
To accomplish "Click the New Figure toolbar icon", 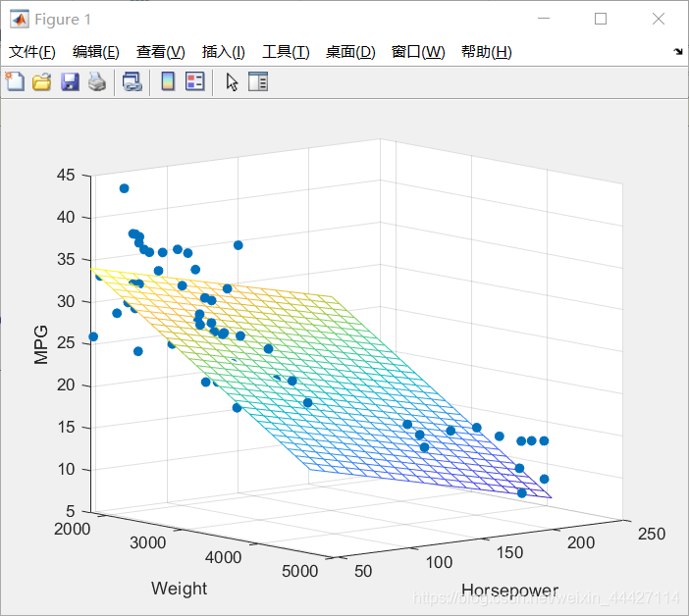I will coord(15,82).
